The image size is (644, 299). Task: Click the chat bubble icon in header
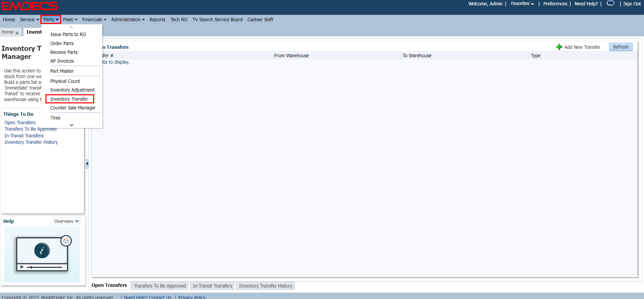[610, 3]
